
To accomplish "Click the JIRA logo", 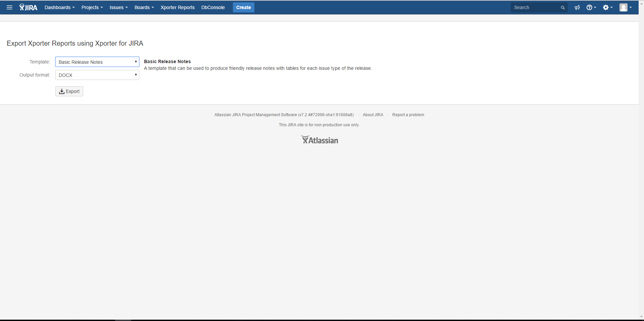I will click(28, 7).
